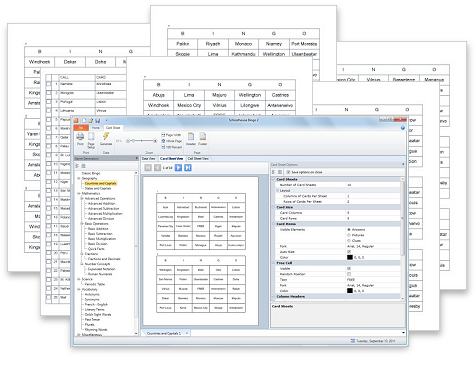Click the Number of Card Sheets value field
The image size is (476, 365).
pyautogui.click(x=373, y=185)
